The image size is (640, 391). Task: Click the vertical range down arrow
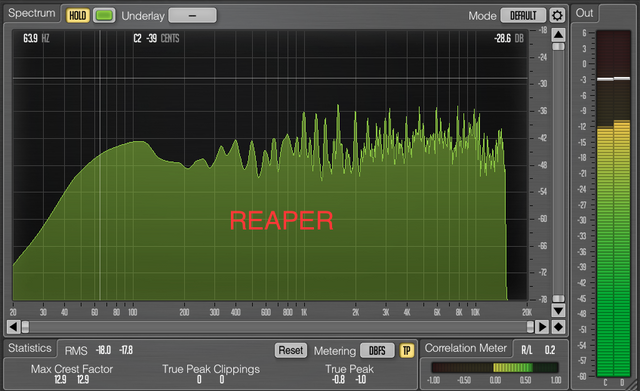[558, 311]
